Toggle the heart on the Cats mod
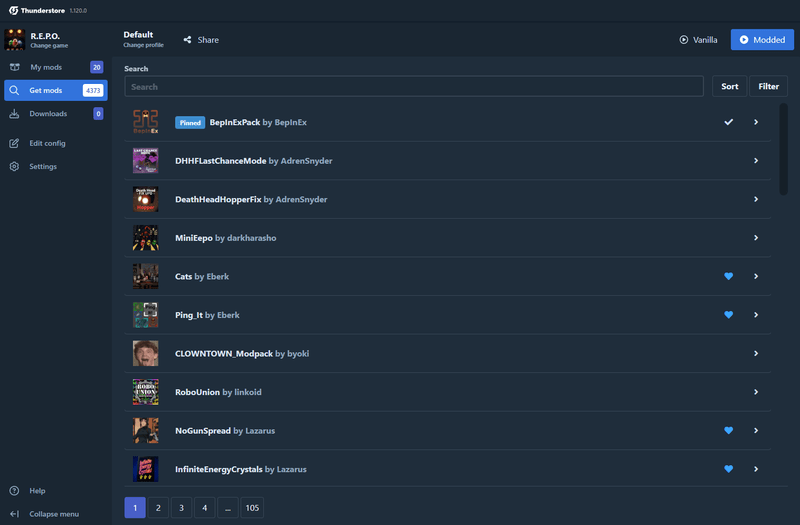The width and height of the screenshot is (800, 525). coord(729,277)
